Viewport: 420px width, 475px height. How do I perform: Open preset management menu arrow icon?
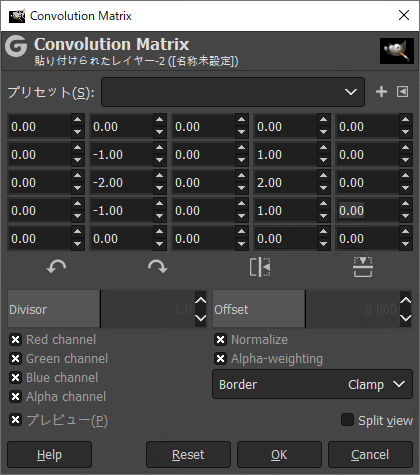[x=402, y=92]
